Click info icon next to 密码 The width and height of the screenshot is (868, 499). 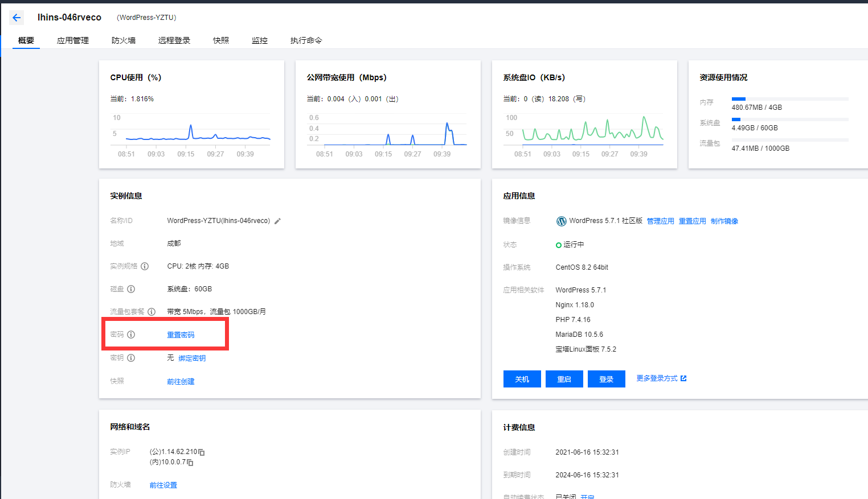click(x=131, y=335)
